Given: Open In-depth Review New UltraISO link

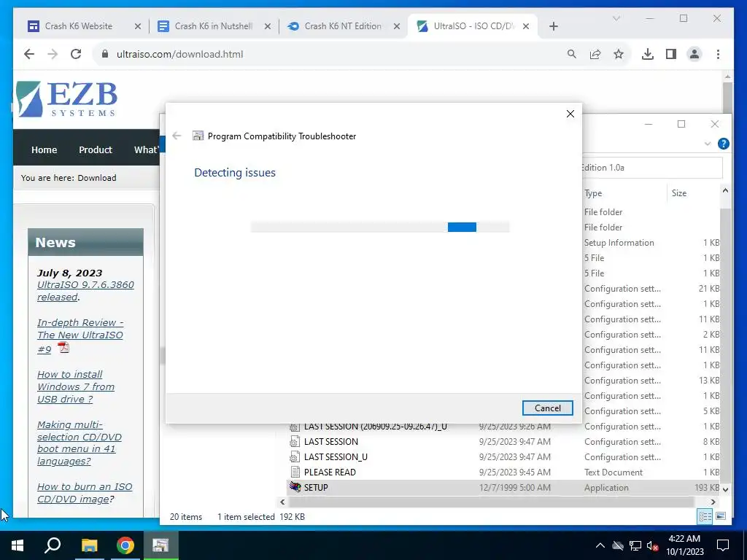Looking at the screenshot, I should (80, 335).
